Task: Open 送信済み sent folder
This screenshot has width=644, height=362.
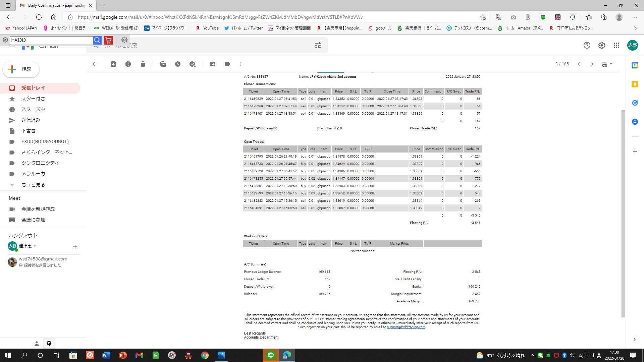Action: tap(40, 120)
